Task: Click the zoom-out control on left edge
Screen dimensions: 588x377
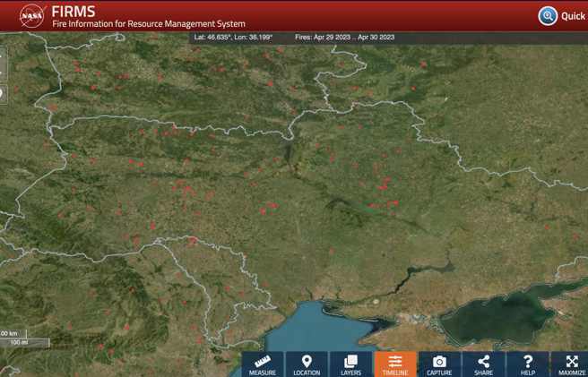Action: tap(3, 72)
